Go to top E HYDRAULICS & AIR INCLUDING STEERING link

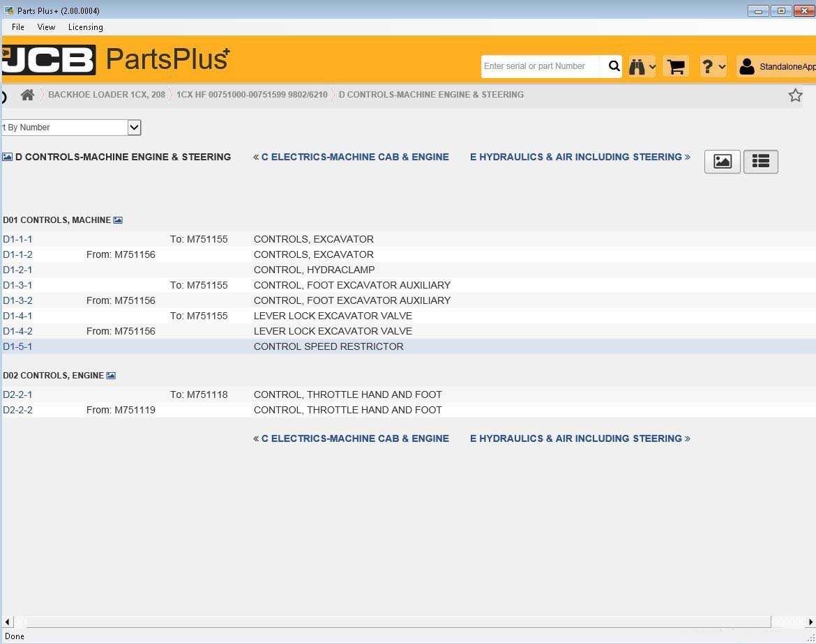tap(580, 157)
